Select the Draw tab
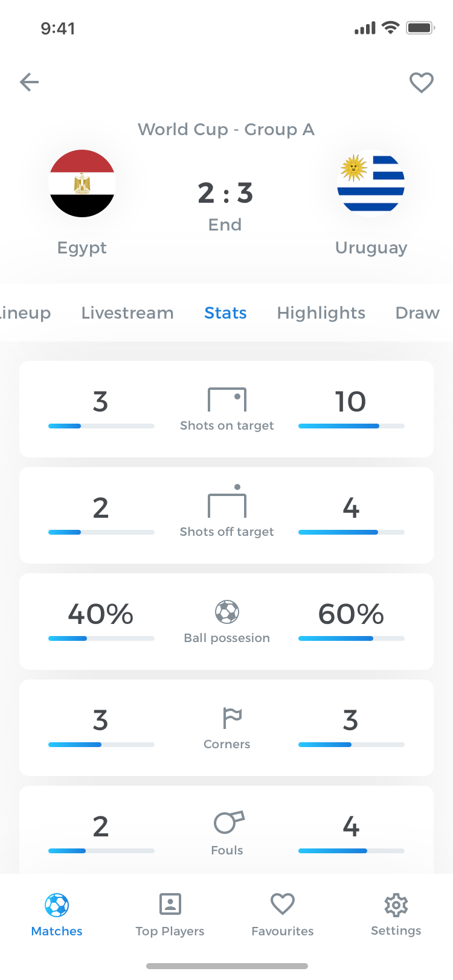The height and width of the screenshot is (980, 453). (x=417, y=313)
